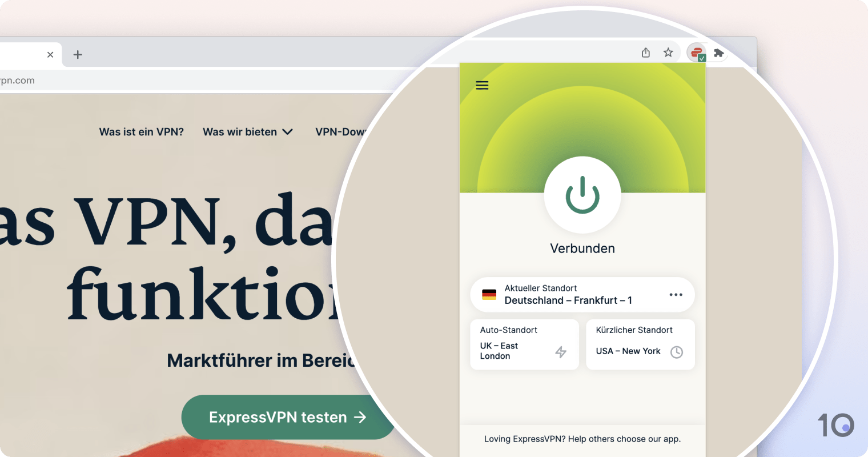
Task: Open a new browser tab with the plus
Action: pyautogui.click(x=77, y=54)
